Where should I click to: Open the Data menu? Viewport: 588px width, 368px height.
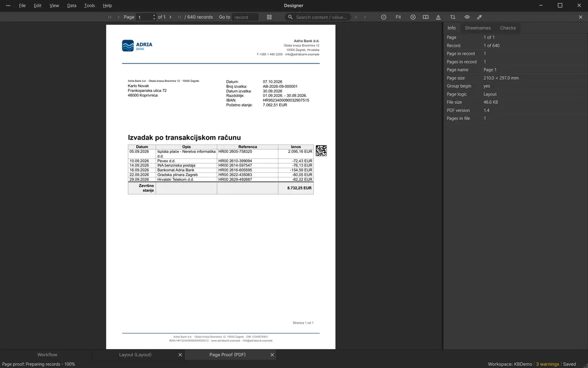coord(72,6)
